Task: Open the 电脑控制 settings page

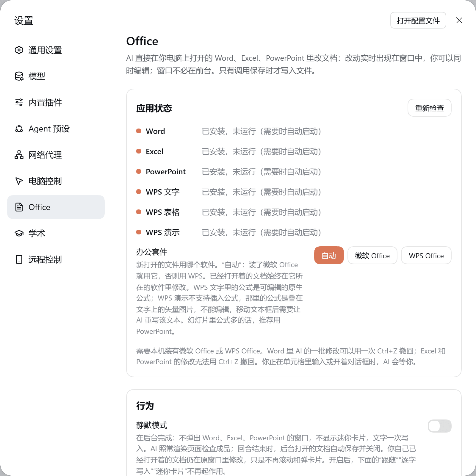Action: pos(56,181)
